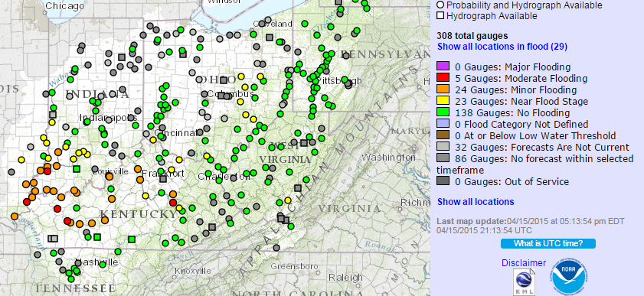Open the KML download icon
The width and height of the screenshot is (644, 296).
tap(524, 282)
